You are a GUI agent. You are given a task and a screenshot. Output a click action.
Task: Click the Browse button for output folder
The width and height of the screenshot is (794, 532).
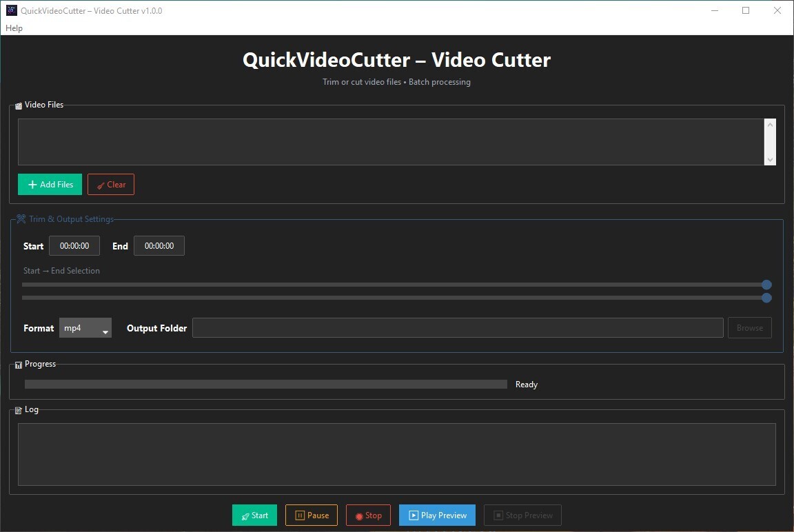[749, 328]
